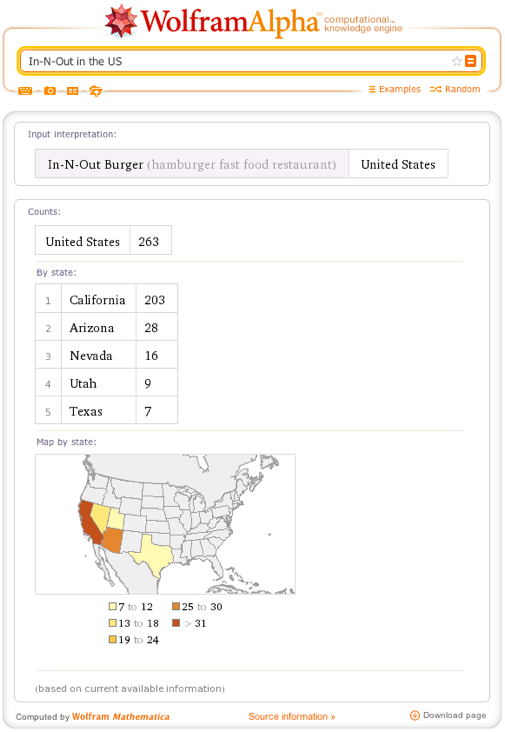Viewport: 505px width, 732px height.
Task: Click the 7 to 12 legend swatch
Action: click(112, 606)
